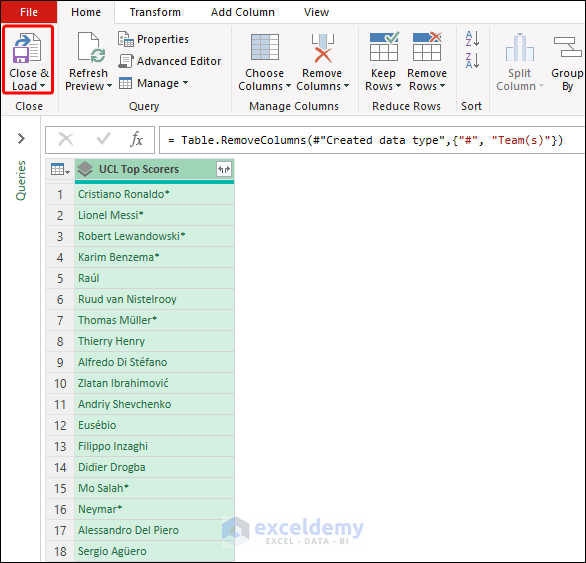Select cell Neymar
Viewport: 586px width, 563px height.
pos(154,509)
